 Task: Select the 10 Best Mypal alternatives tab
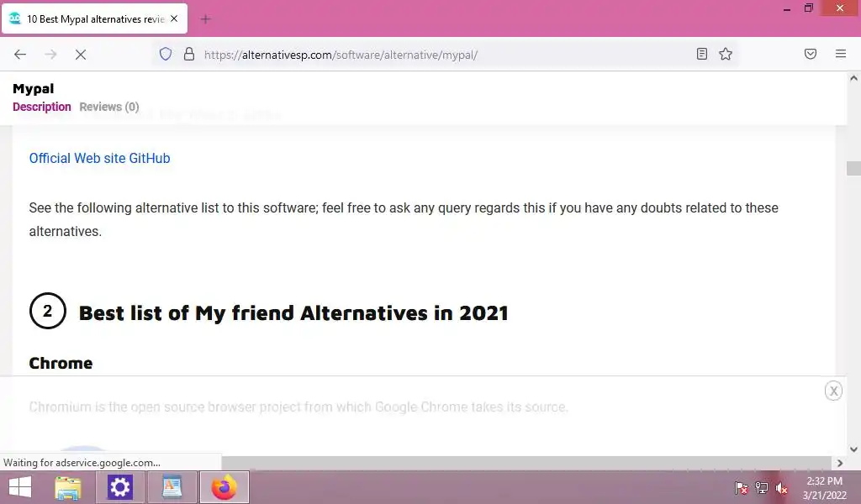[x=94, y=18]
